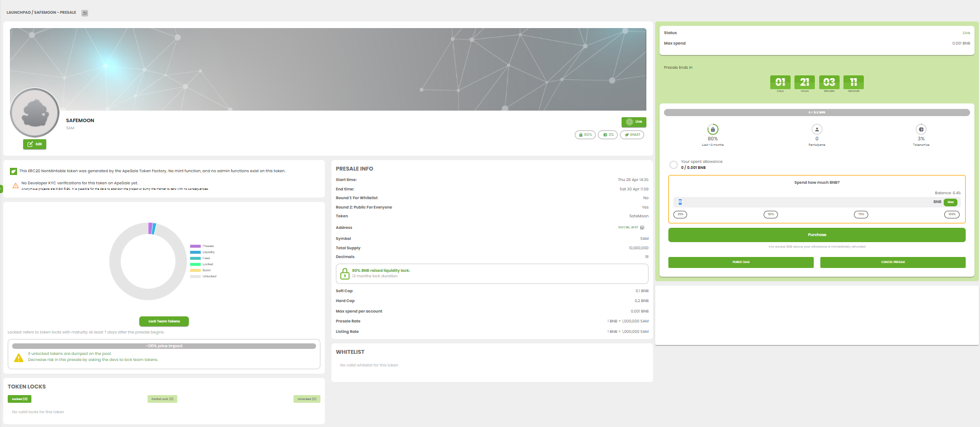This screenshot has height=427, width=980.
Task: Click the back arrow beside the breadcrumb
Action: point(85,13)
